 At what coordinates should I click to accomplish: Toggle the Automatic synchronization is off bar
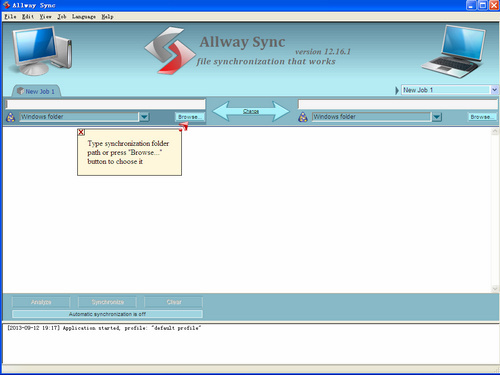pos(107,314)
